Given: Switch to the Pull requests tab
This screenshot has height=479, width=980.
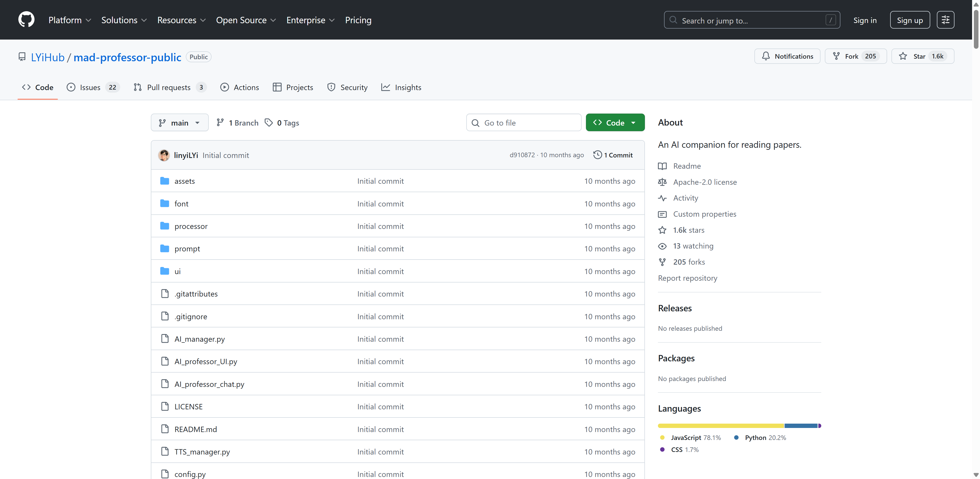Looking at the screenshot, I should click(168, 88).
